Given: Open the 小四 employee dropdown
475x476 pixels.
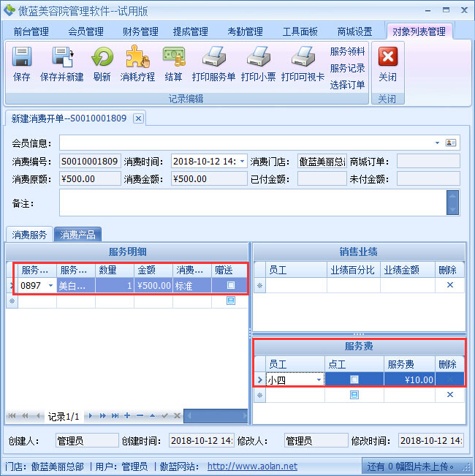Looking at the screenshot, I should coord(319,379).
